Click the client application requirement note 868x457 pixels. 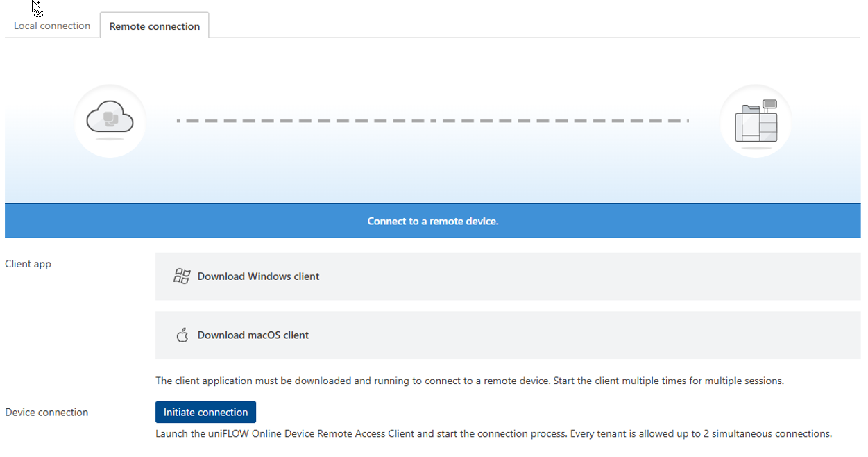(x=470, y=381)
